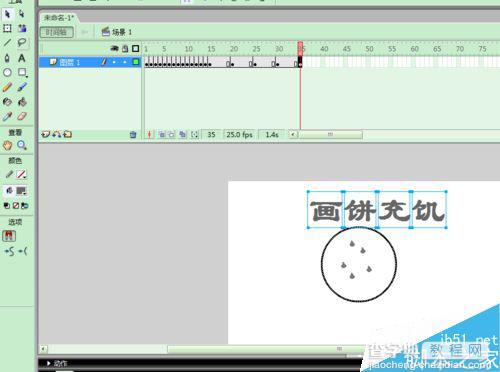500x372 pixels.
Task: Select the Selection arrow tool
Action: (8, 14)
